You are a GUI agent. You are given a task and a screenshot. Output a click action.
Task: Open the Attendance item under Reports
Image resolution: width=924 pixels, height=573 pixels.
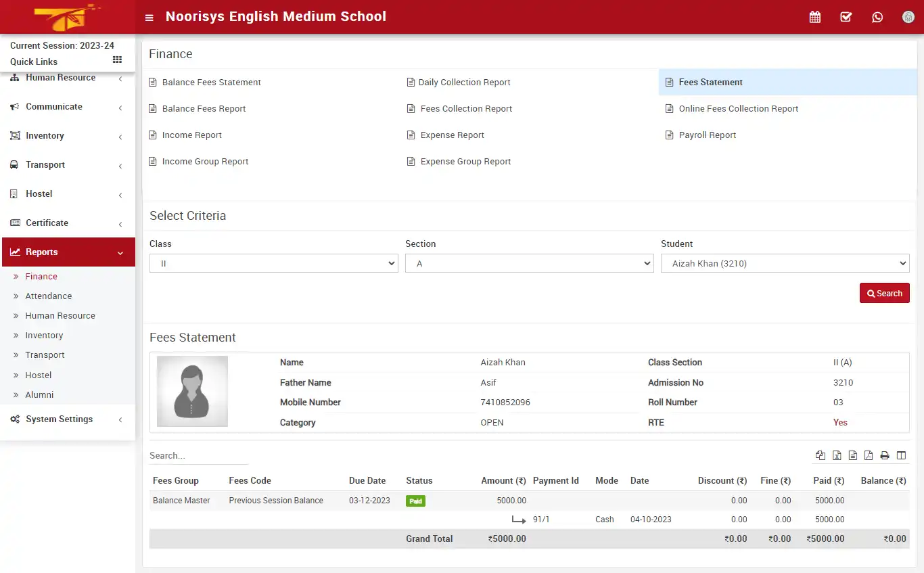pos(49,296)
